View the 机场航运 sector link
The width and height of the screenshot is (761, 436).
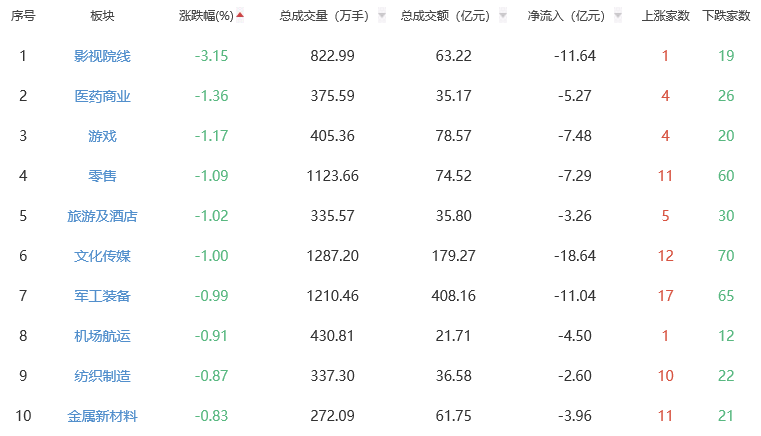[102, 336]
